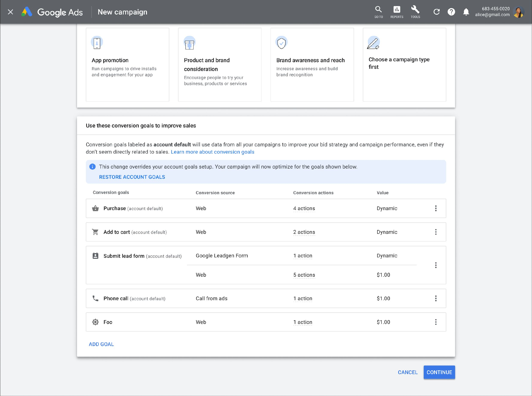Click the Dynamic value in Purchase row
The height and width of the screenshot is (396, 532).
[387, 208]
